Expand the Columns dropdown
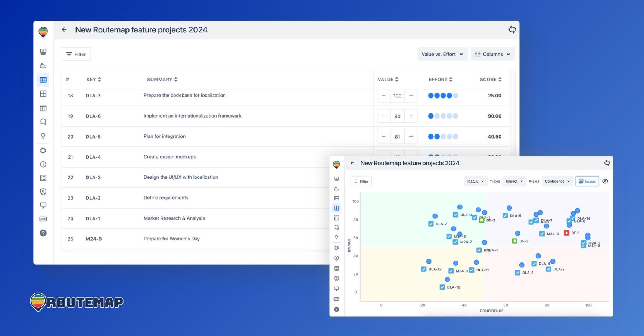 point(492,54)
